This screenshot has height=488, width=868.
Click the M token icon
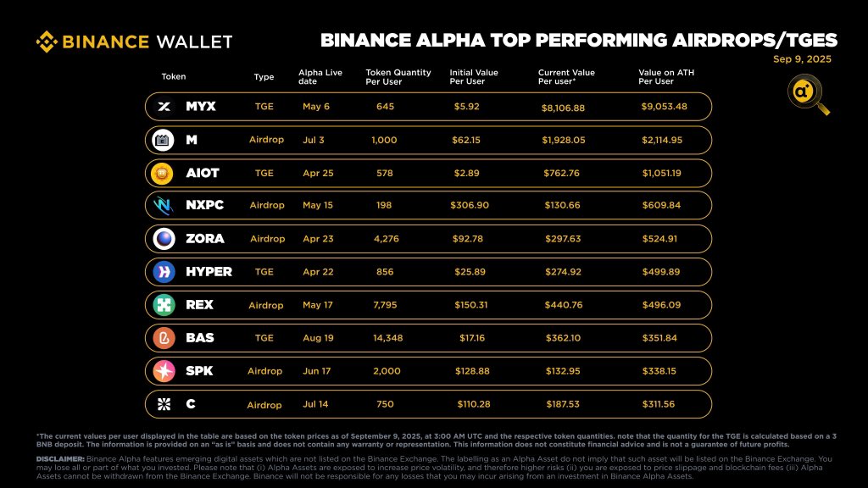click(162, 140)
